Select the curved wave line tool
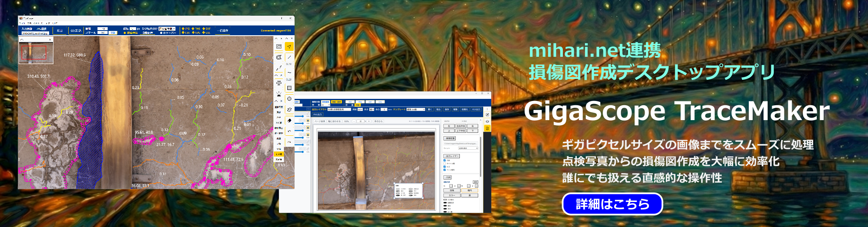The image size is (868, 227). (x=289, y=72)
